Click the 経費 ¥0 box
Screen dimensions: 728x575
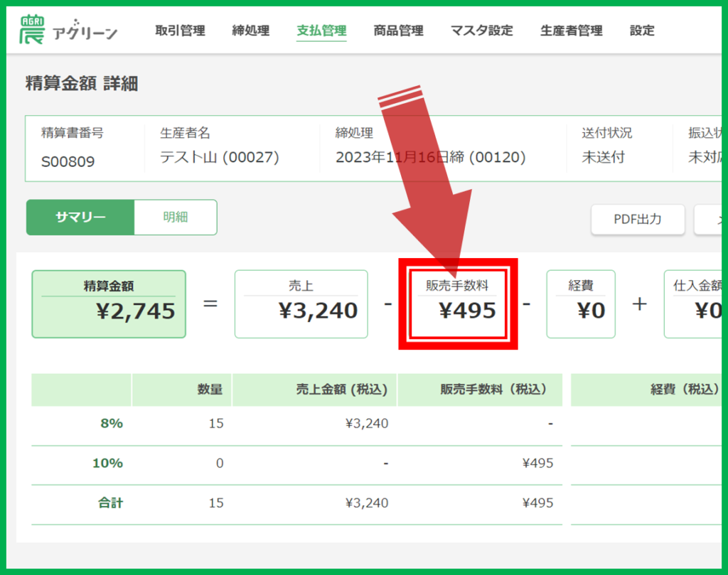coord(580,304)
